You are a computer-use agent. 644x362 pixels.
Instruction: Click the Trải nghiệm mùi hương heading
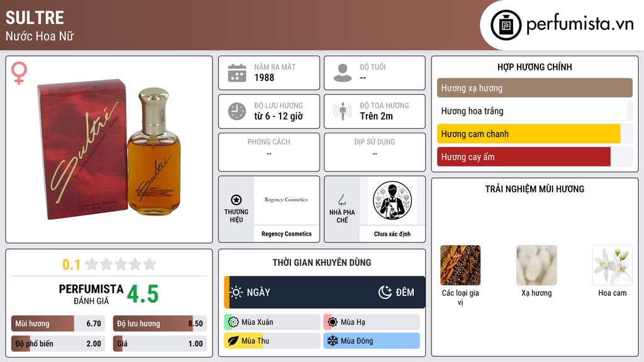pyautogui.click(x=535, y=189)
